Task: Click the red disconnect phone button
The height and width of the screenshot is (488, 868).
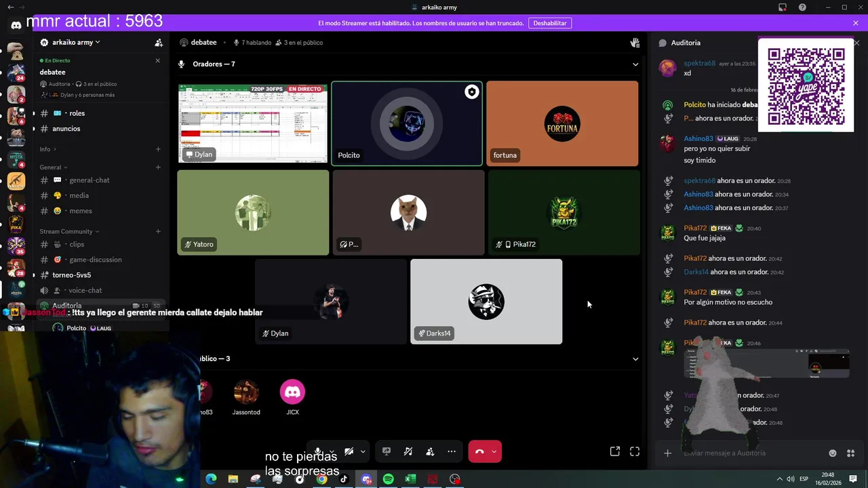Action: (x=479, y=451)
